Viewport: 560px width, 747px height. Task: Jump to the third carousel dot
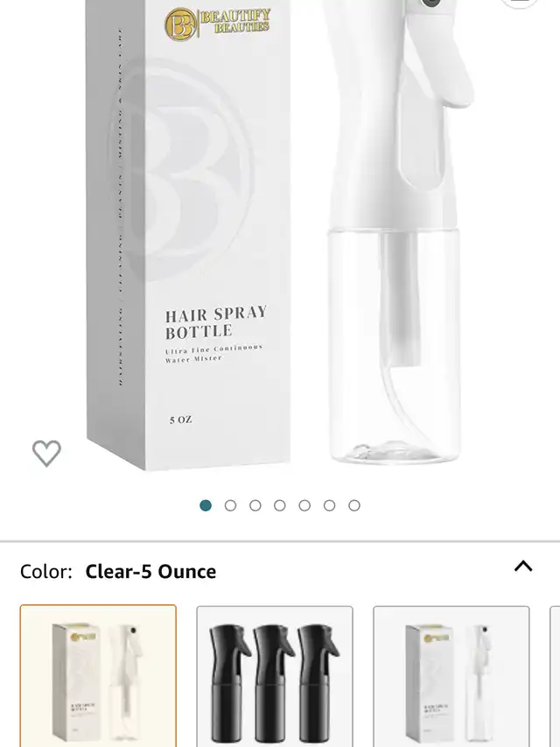tap(255, 505)
